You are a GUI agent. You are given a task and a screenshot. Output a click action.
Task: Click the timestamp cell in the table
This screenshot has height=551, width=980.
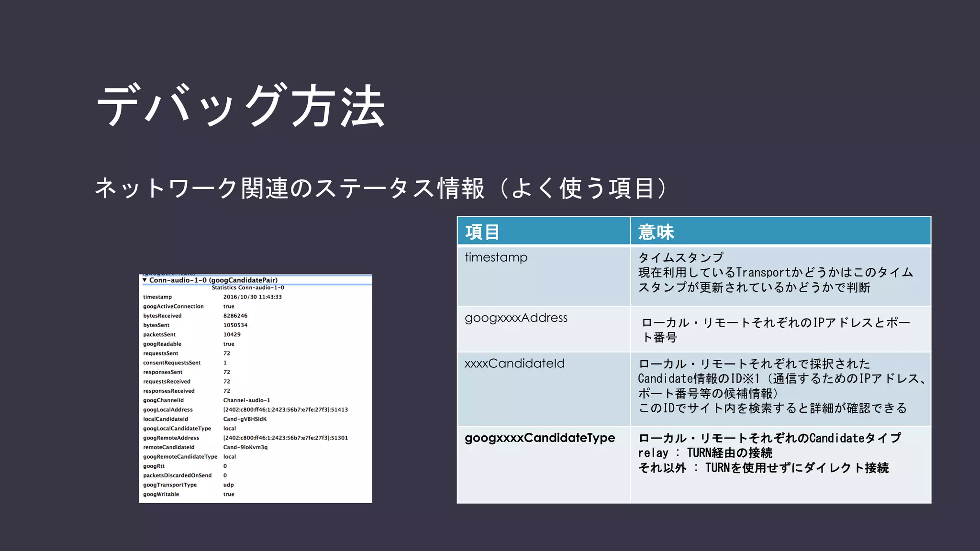coord(544,276)
